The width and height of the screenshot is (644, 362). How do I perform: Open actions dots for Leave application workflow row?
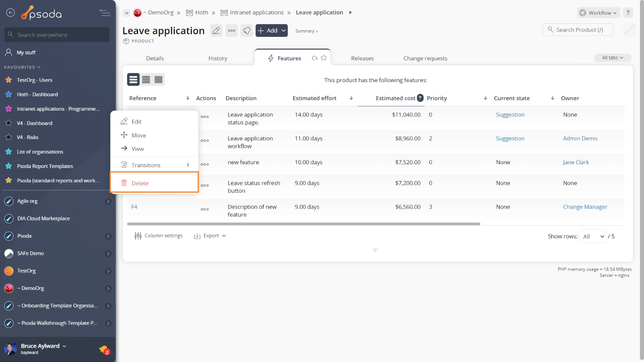[205, 141]
